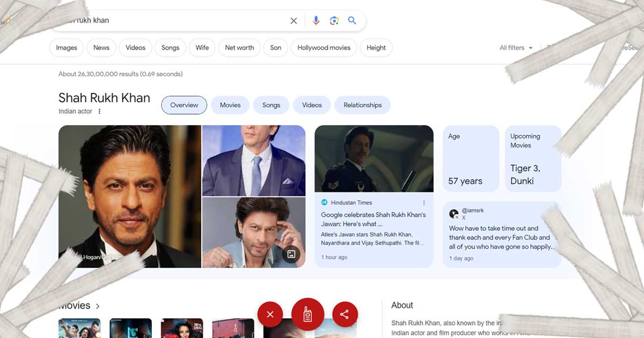
Task: Select the Net worth filter chip
Action: pyautogui.click(x=239, y=48)
